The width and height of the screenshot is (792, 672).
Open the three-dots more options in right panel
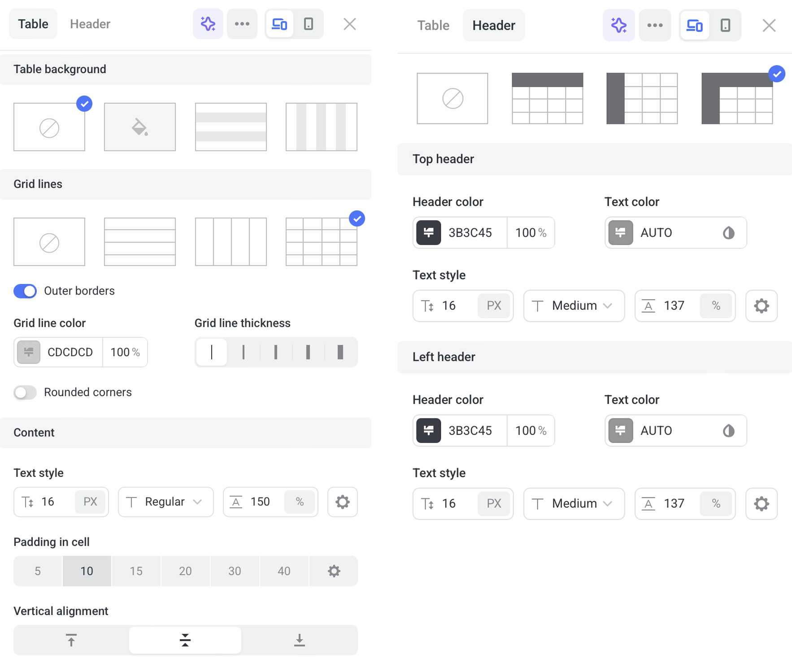point(655,26)
